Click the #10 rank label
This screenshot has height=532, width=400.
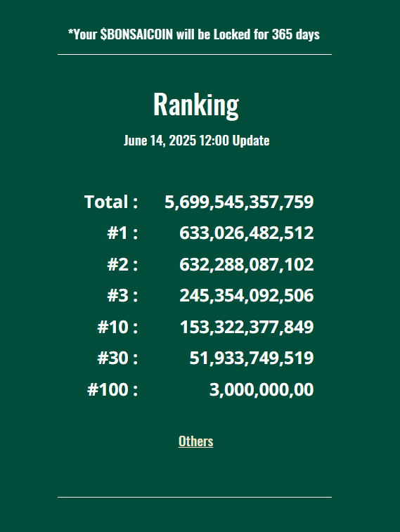(x=117, y=327)
